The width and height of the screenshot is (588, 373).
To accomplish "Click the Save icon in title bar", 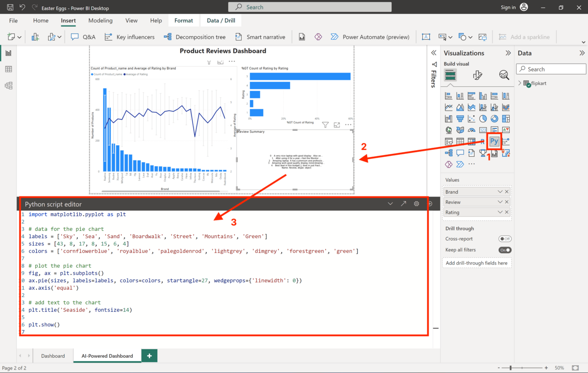I will point(10,7).
